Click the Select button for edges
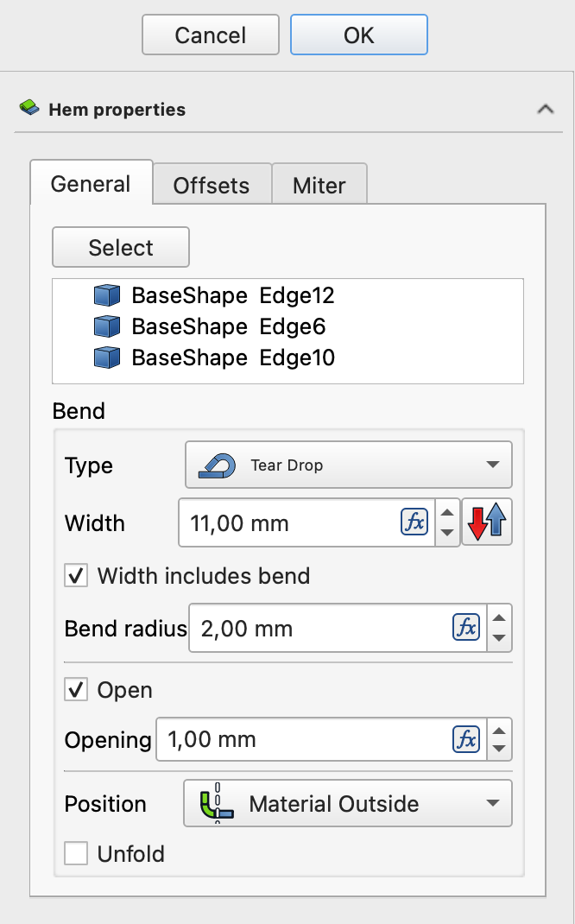 point(121,248)
